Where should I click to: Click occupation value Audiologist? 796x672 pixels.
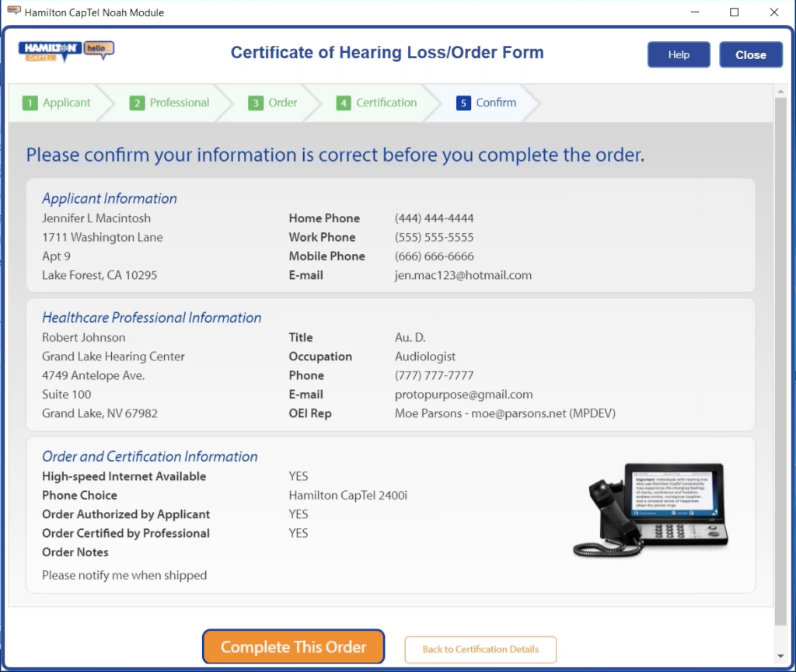pos(425,357)
